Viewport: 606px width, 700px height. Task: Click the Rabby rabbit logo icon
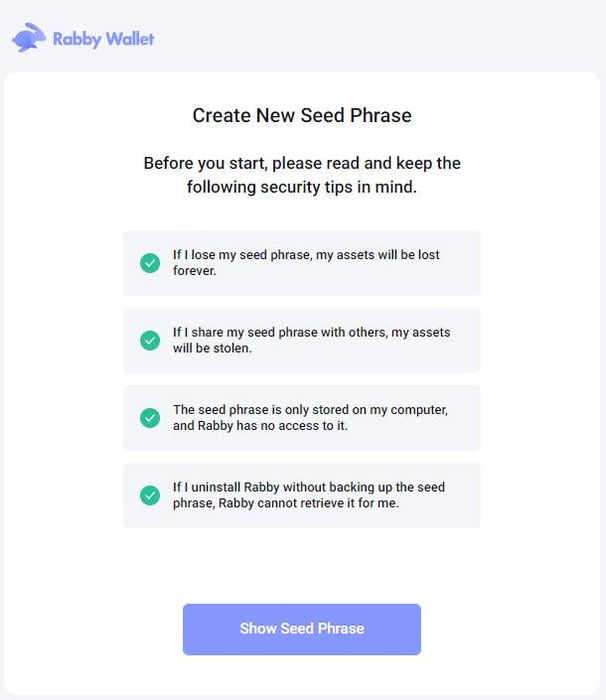pos(29,38)
